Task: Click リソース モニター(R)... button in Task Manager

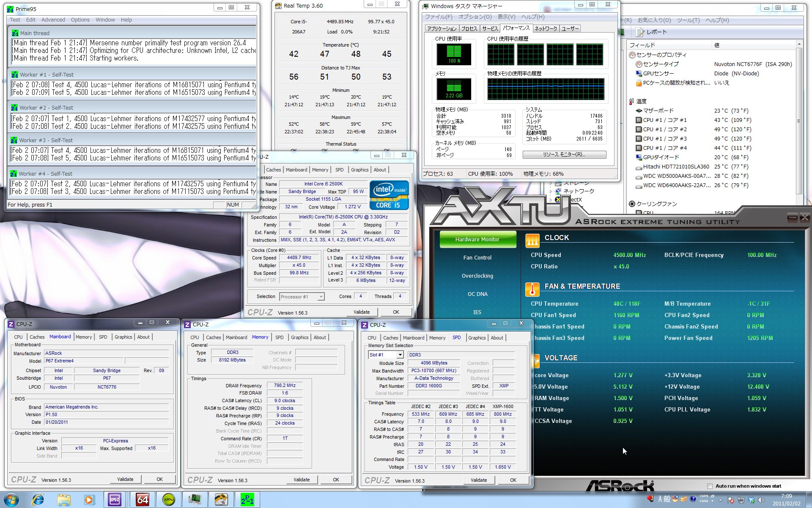Action: coord(564,155)
